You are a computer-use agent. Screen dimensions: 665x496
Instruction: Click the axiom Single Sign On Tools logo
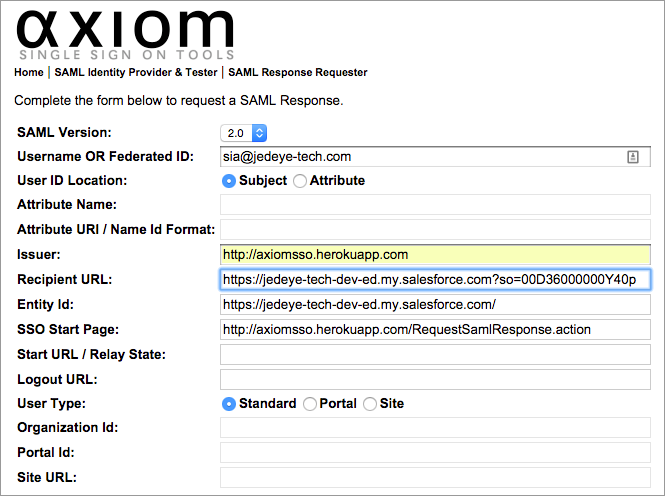[x=125, y=36]
